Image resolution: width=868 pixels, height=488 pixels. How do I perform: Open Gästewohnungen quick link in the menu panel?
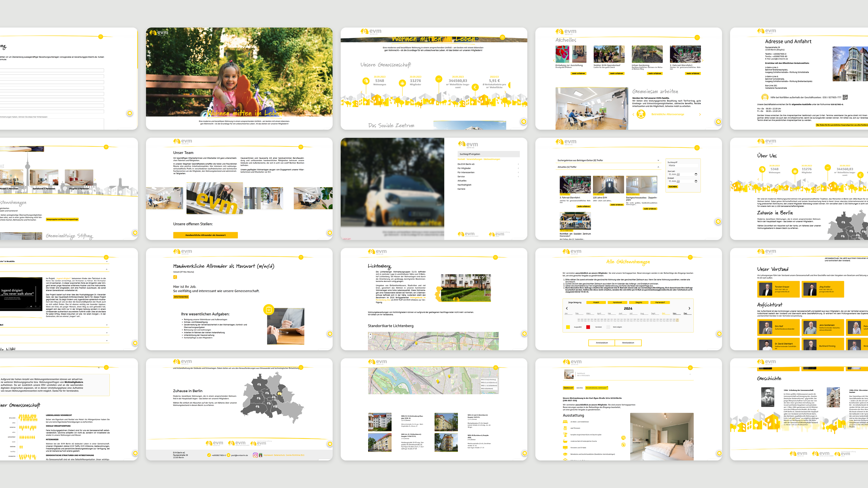coord(492,159)
